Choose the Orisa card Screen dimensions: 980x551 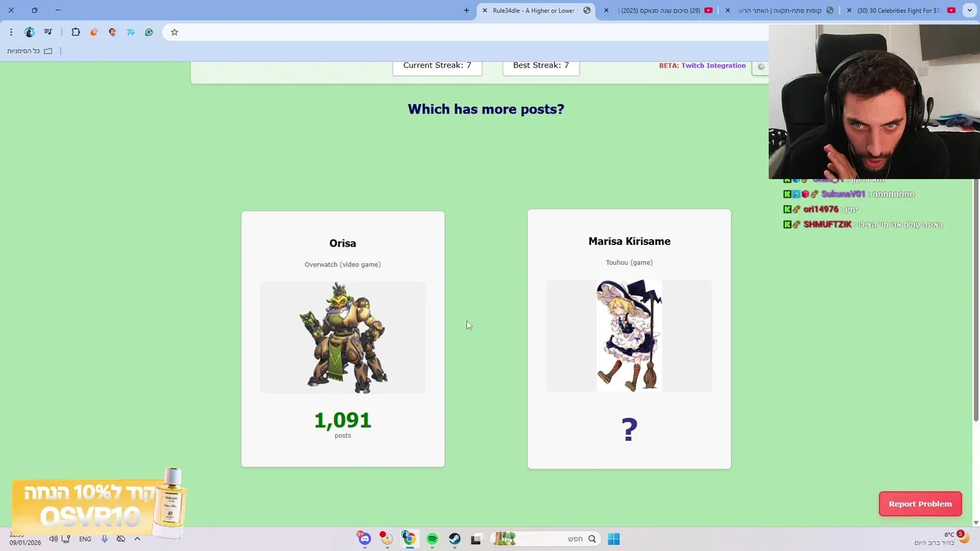click(x=343, y=339)
